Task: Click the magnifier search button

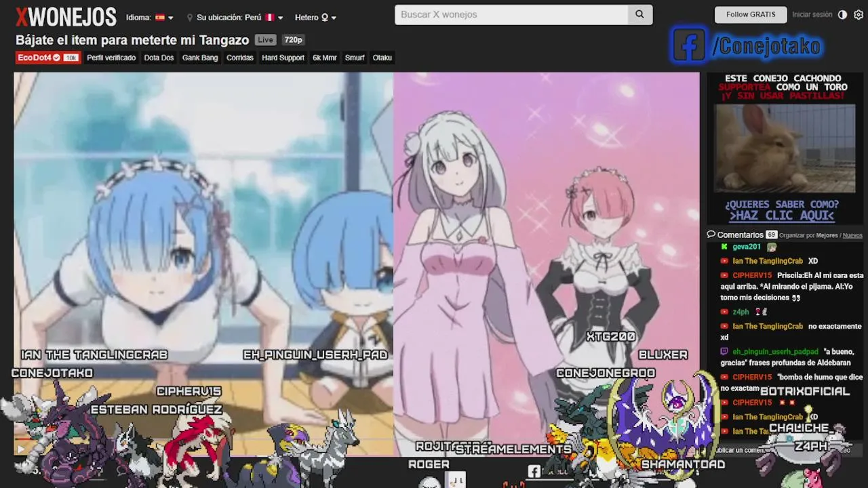Action: point(639,15)
